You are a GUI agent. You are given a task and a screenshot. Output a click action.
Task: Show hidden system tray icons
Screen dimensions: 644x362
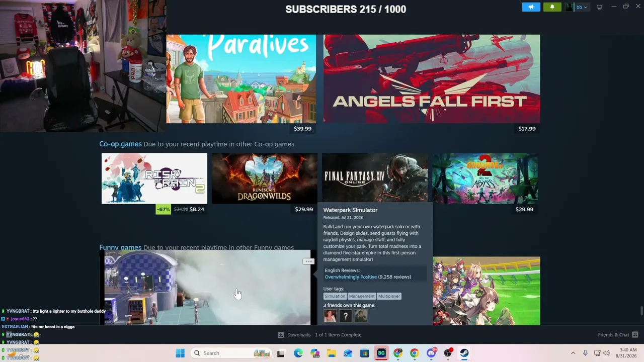573,353
